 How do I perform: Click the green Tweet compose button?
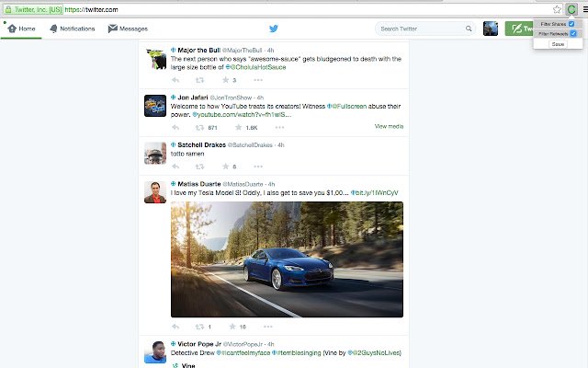coord(519,29)
